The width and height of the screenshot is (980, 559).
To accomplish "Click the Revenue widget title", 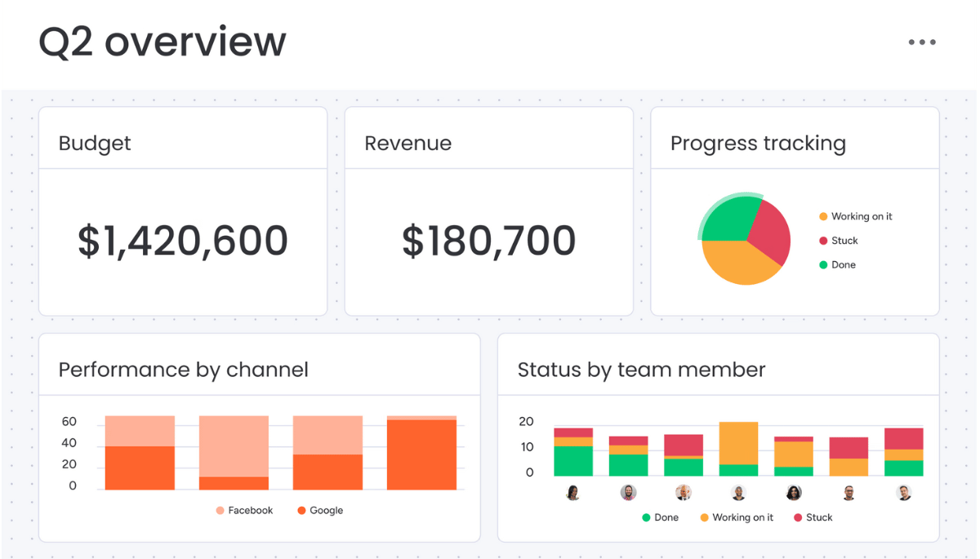I will (x=408, y=144).
